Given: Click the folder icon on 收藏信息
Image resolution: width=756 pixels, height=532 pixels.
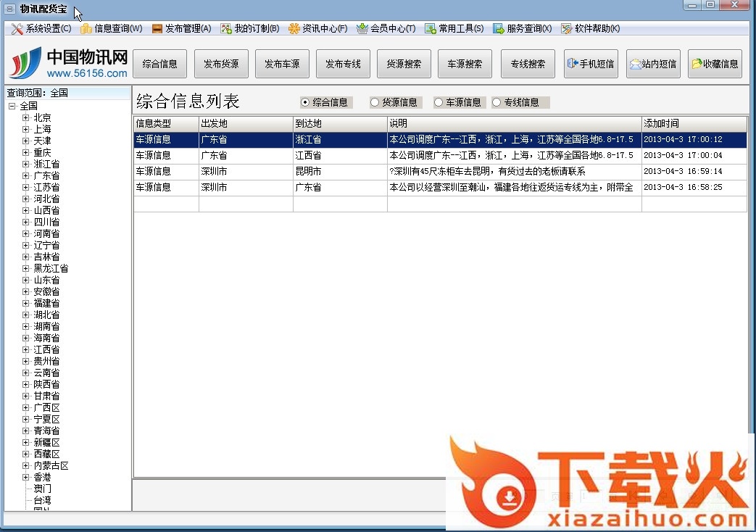Looking at the screenshot, I should [x=697, y=63].
